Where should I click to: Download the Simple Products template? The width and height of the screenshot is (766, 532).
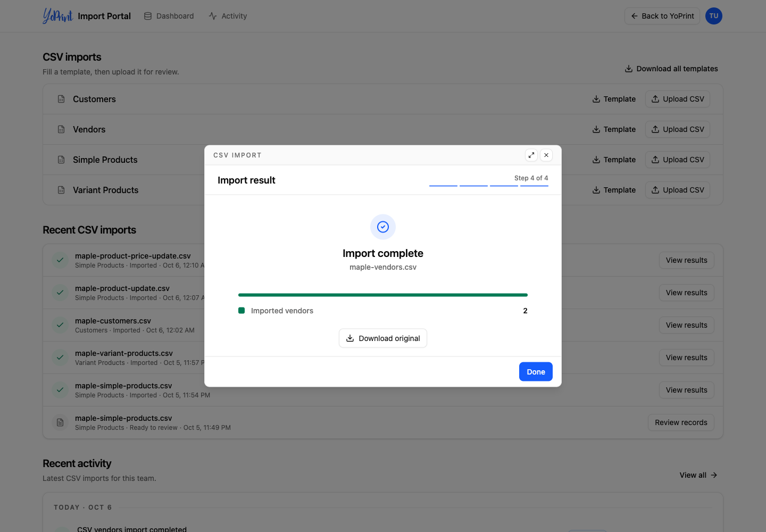point(614,160)
